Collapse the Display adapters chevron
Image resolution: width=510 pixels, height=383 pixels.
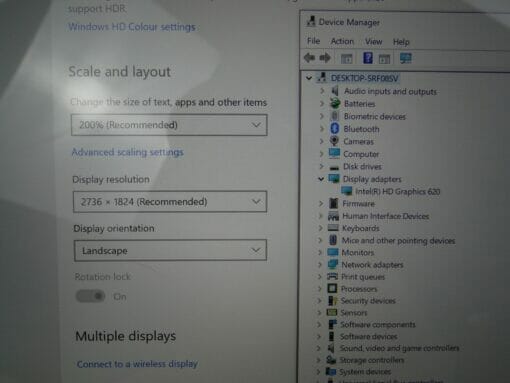(x=321, y=179)
